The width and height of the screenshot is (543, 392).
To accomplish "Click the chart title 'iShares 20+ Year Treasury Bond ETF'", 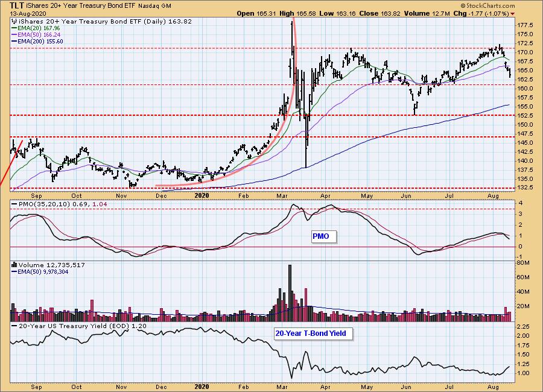I will (x=80, y=6).
